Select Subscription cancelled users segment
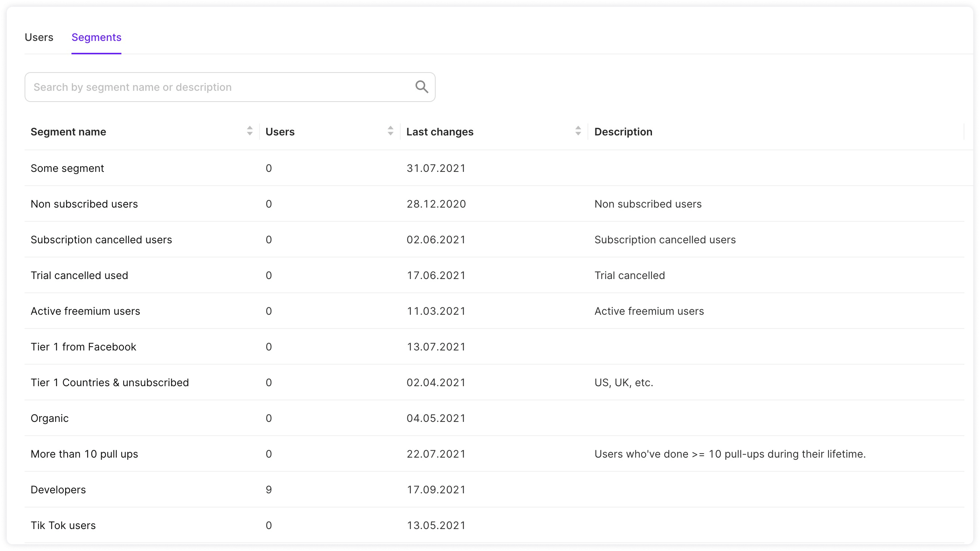 [x=101, y=240]
